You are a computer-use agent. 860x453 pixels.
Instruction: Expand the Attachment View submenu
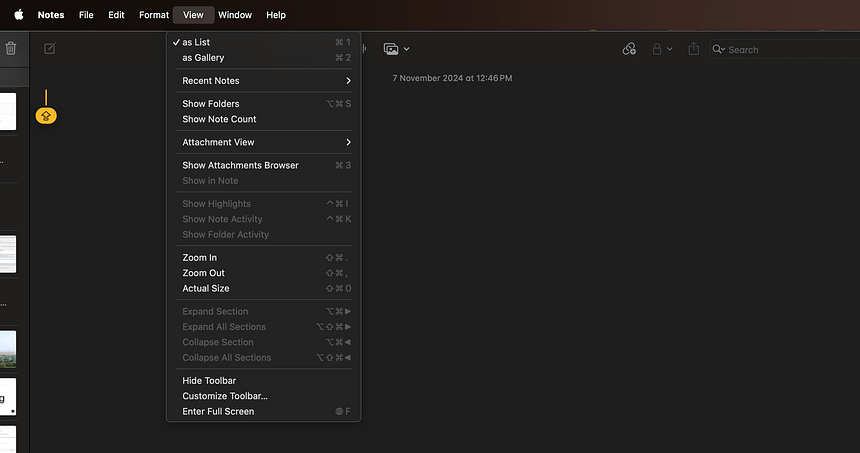tap(263, 142)
